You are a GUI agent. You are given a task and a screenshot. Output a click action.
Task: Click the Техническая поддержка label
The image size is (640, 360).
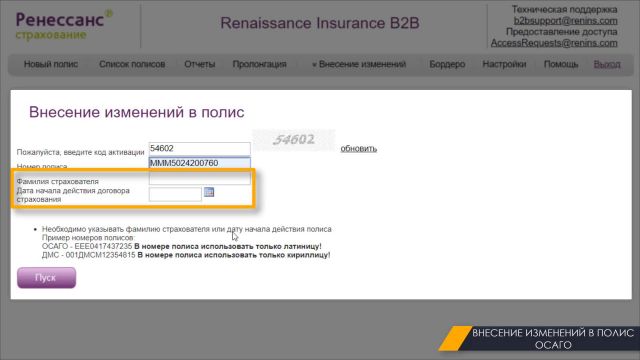[x=564, y=9]
